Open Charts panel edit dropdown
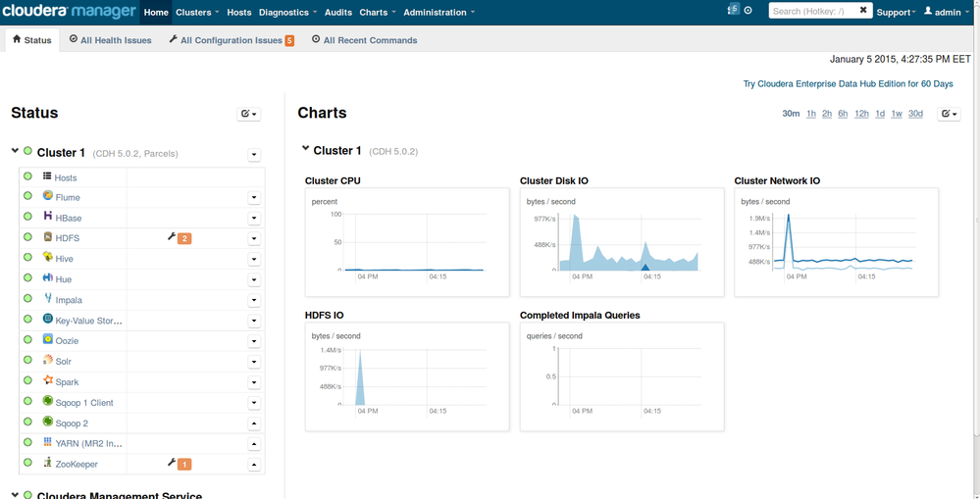 click(949, 114)
